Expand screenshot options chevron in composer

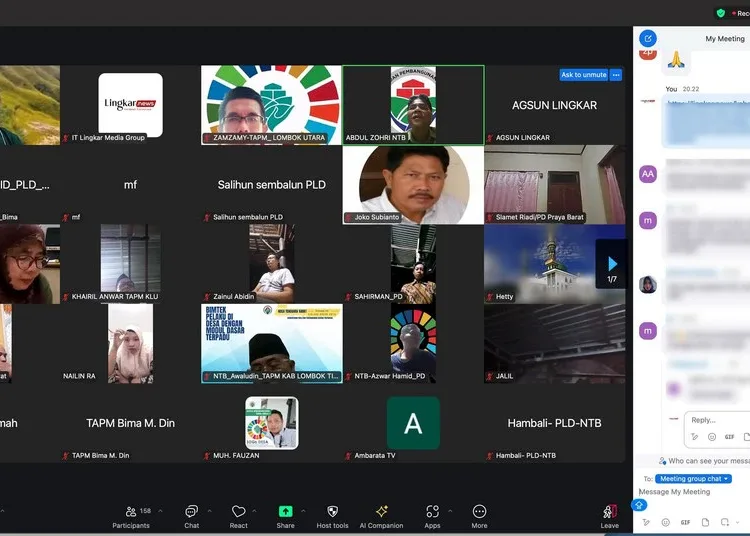(x=737, y=522)
